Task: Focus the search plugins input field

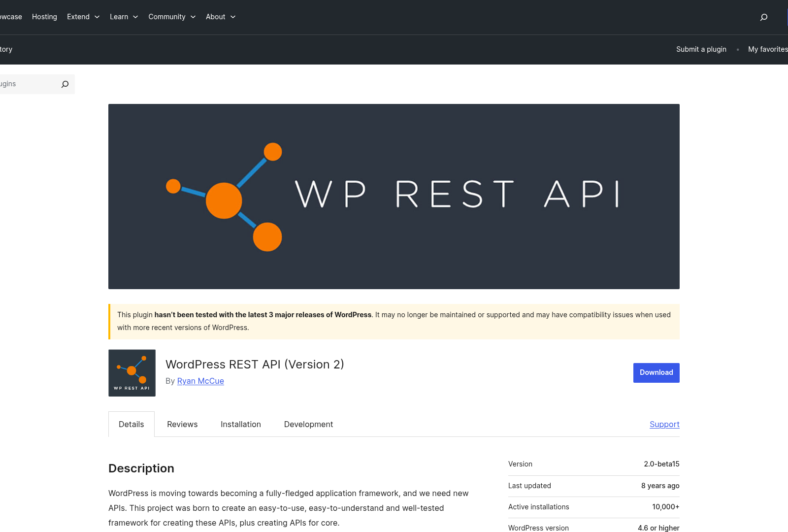Action: coord(29,84)
